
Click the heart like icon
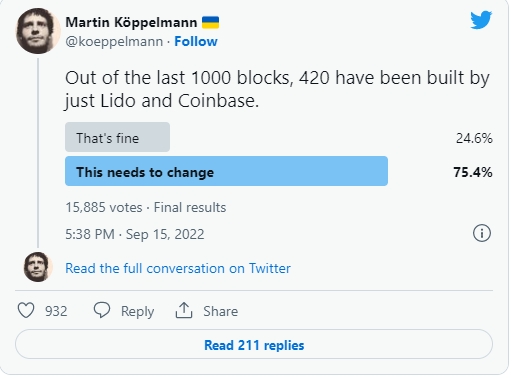click(x=26, y=310)
